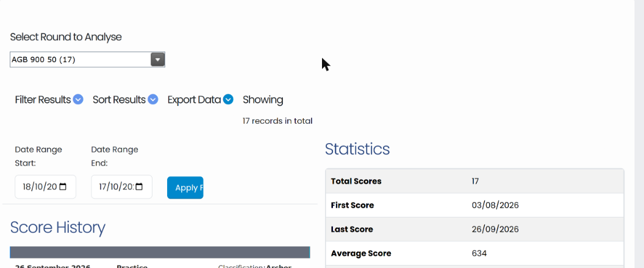Image resolution: width=644 pixels, height=268 pixels.
Task: Click the '17 records in total' text
Action: pyautogui.click(x=277, y=121)
